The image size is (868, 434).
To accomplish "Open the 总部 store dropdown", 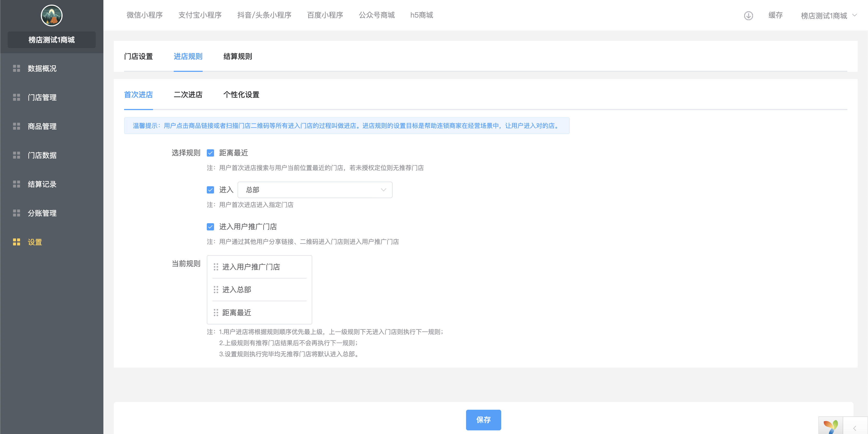I will [x=315, y=190].
